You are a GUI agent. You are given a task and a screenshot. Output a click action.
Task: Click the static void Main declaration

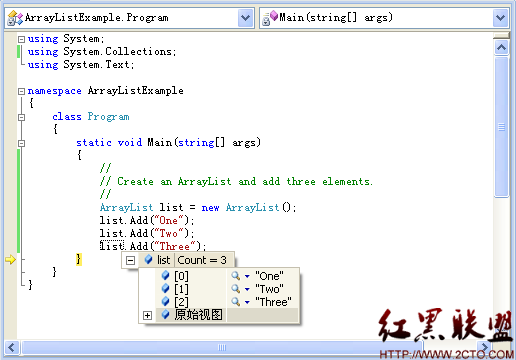pyautogui.click(x=168, y=143)
